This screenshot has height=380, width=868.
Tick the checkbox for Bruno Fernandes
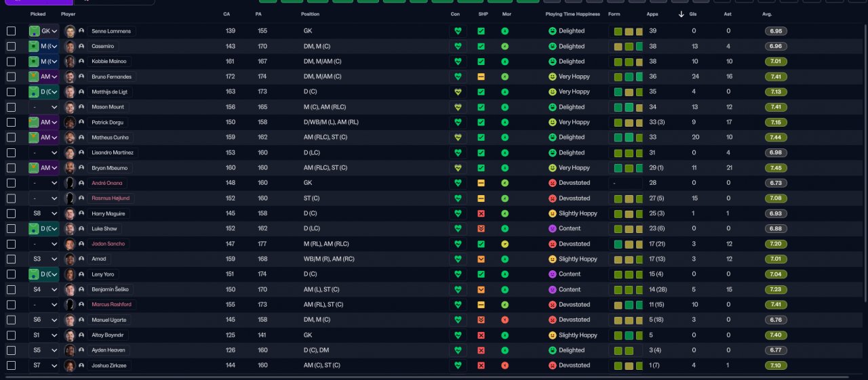coord(11,77)
